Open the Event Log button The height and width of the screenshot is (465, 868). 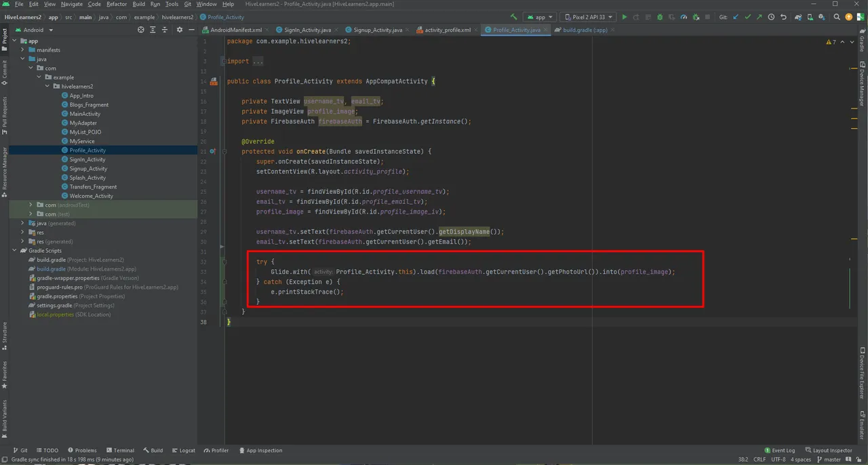click(x=779, y=450)
